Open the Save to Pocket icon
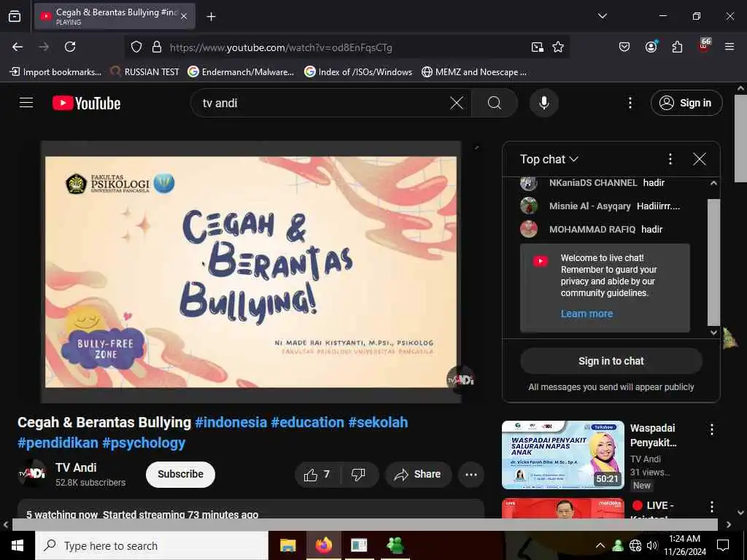The width and height of the screenshot is (747, 560). (624, 47)
